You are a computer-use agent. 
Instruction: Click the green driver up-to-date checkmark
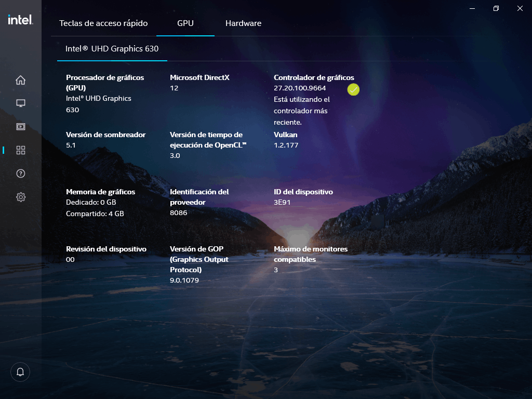tap(353, 89)
